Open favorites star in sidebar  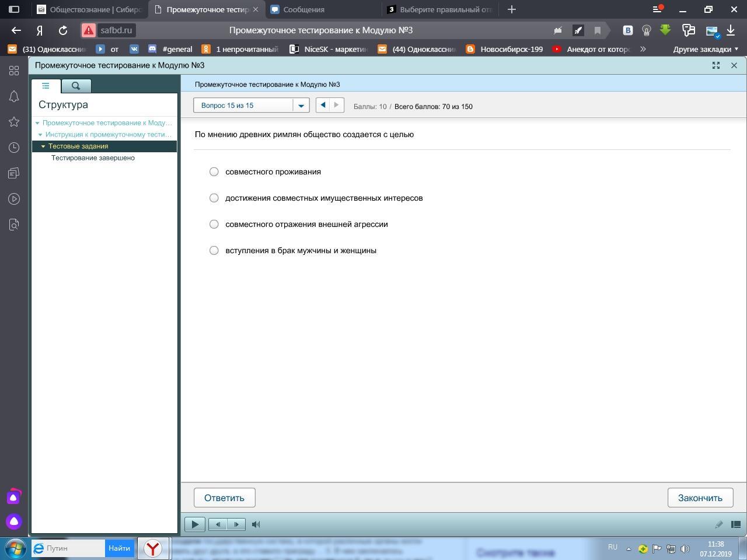(14, 122)
